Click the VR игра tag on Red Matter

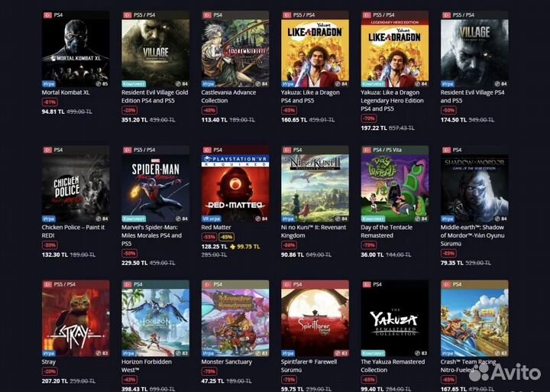point(211,219)
